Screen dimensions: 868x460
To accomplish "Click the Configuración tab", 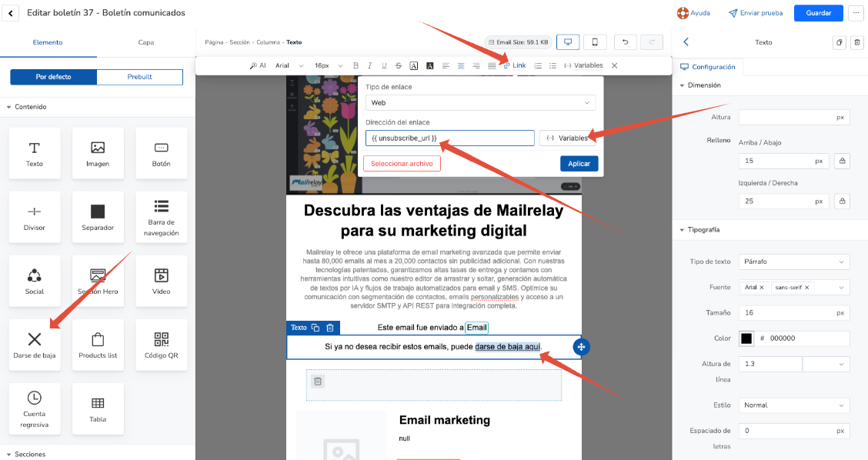I will tap(707, 67).
